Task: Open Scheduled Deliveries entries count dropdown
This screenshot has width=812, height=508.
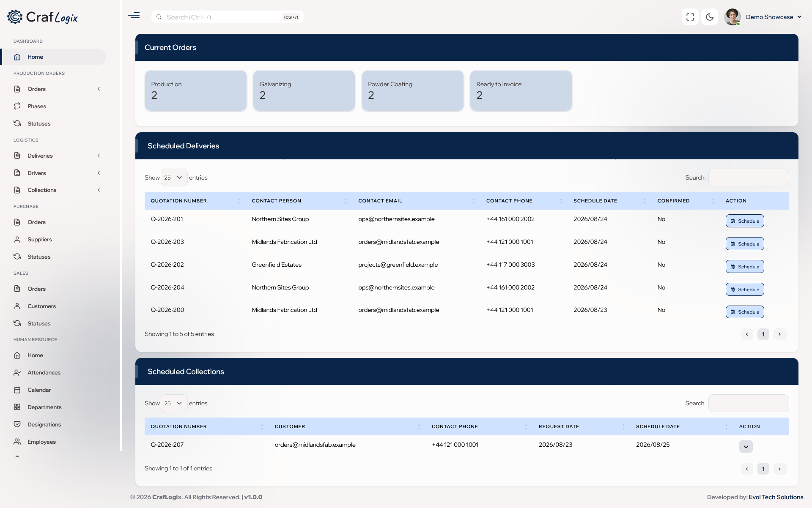Action: click(x=174, y=178)
